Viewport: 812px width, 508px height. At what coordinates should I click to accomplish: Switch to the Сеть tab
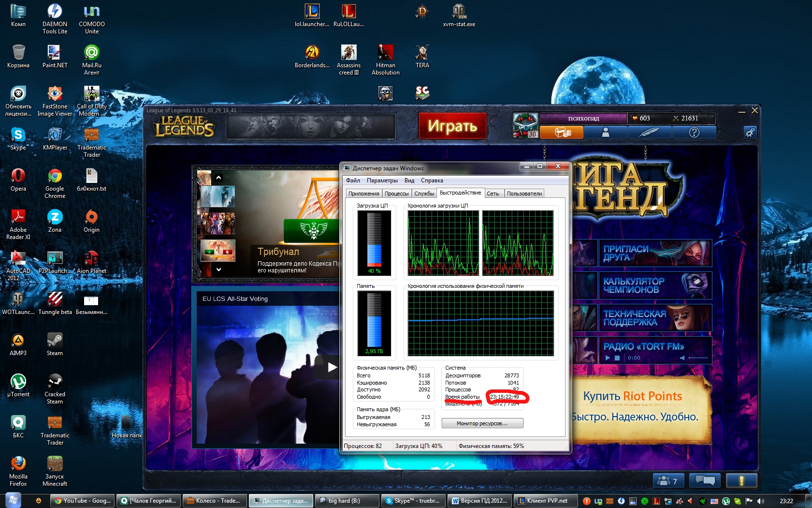coord(493,194)
